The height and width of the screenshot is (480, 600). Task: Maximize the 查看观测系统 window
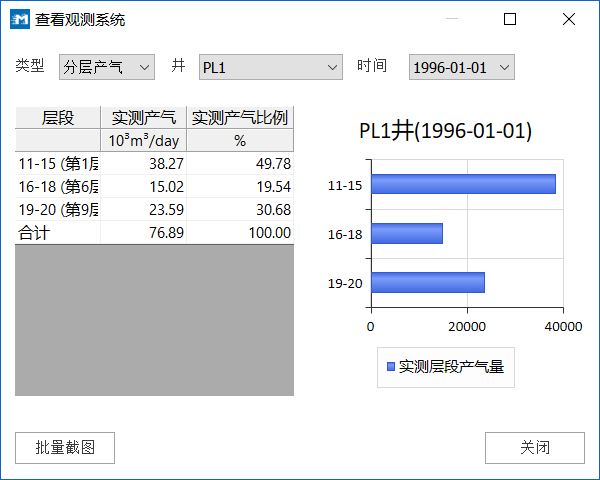click(510, 19)
